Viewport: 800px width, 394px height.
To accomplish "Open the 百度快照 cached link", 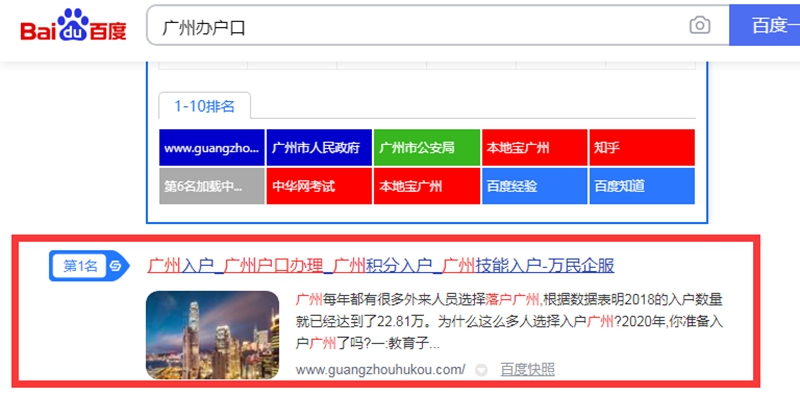I will point(527,370).
